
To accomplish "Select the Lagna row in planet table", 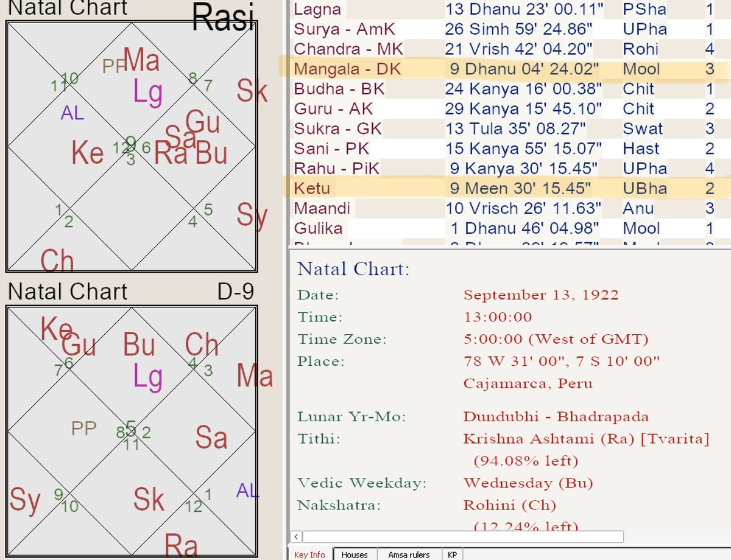I will 509,9.
